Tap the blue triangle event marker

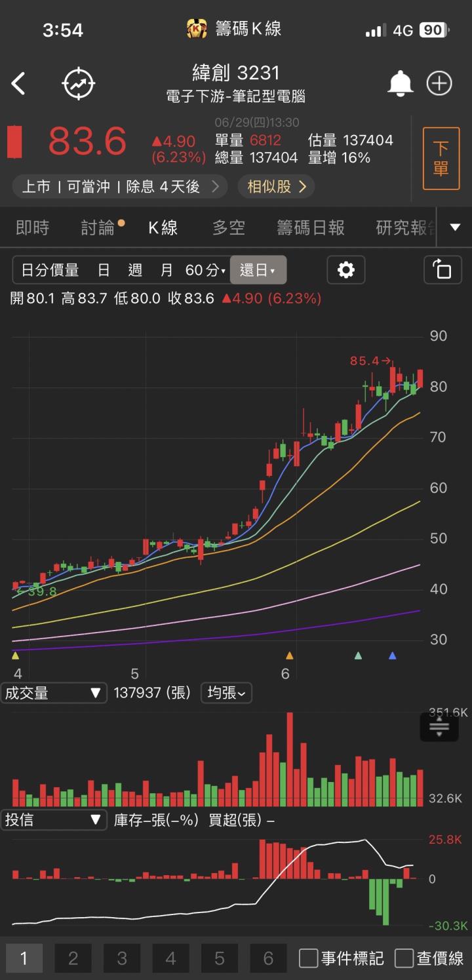(x=392, y=656)
